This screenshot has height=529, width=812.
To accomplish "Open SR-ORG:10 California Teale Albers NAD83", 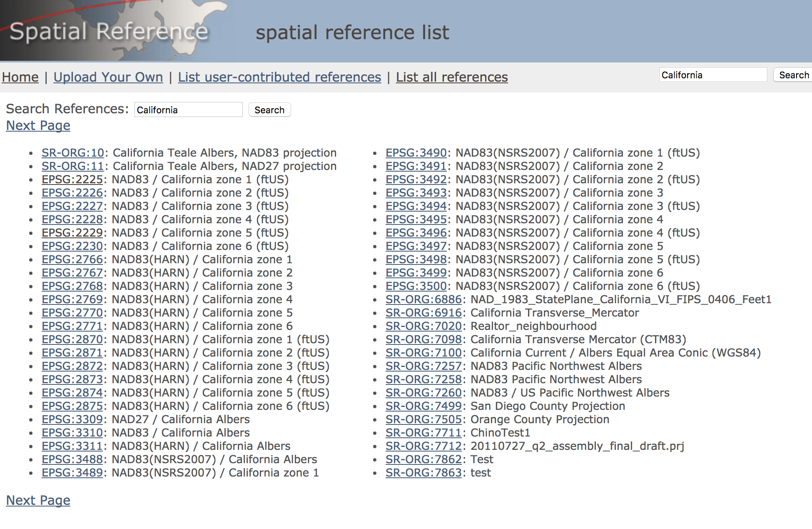I will coord(73,153).
